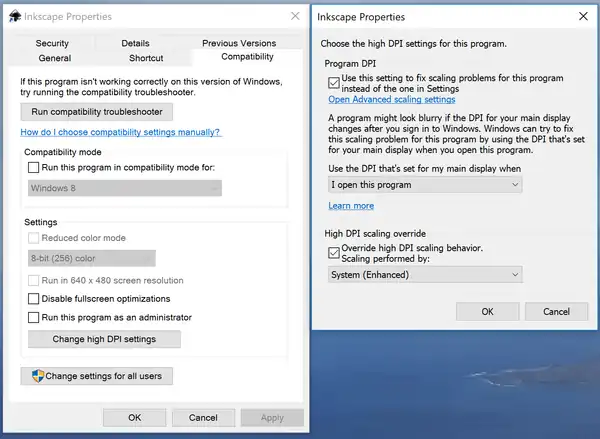Toggle Run this program as an administrator
The image size is (600, 439).
(34, 318)
